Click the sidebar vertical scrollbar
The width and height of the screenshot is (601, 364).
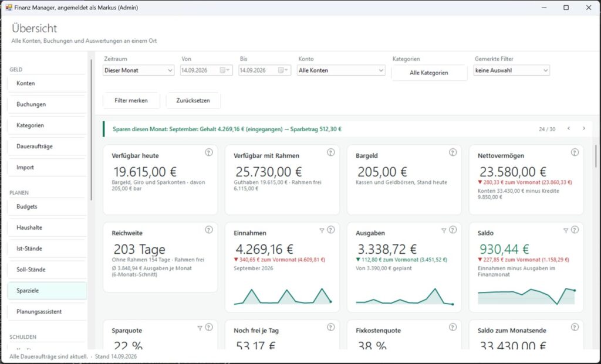[91, 130]
